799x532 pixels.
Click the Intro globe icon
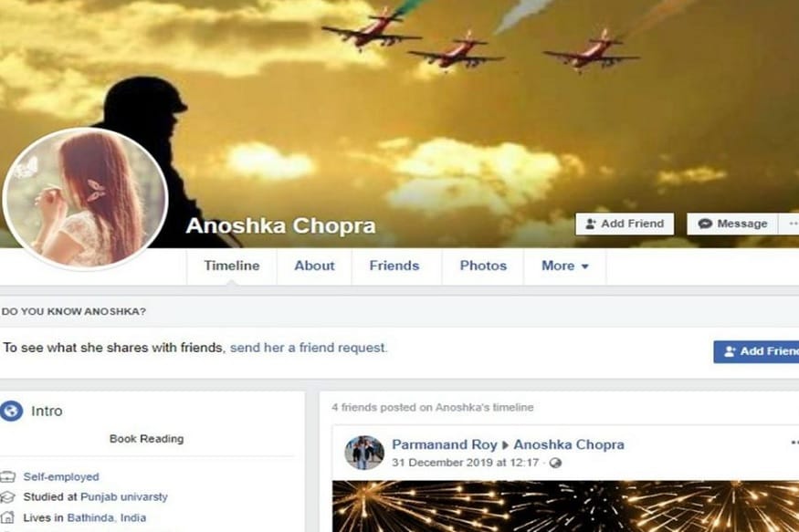[x=11, y=411]
